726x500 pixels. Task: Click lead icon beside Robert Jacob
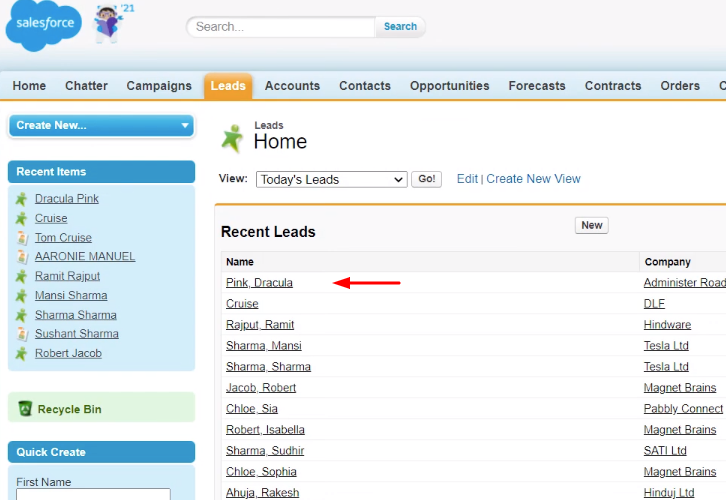click(x=21, y=354)
